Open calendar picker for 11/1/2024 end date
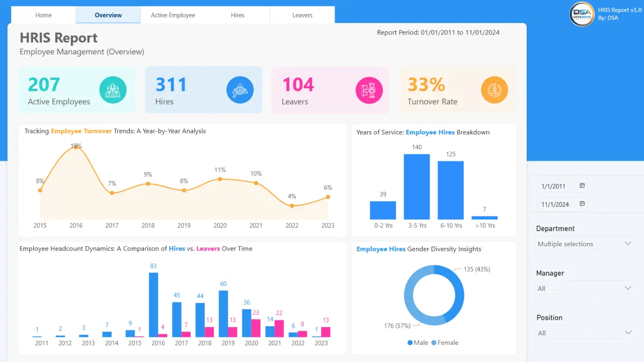 (x=582, y=204)
